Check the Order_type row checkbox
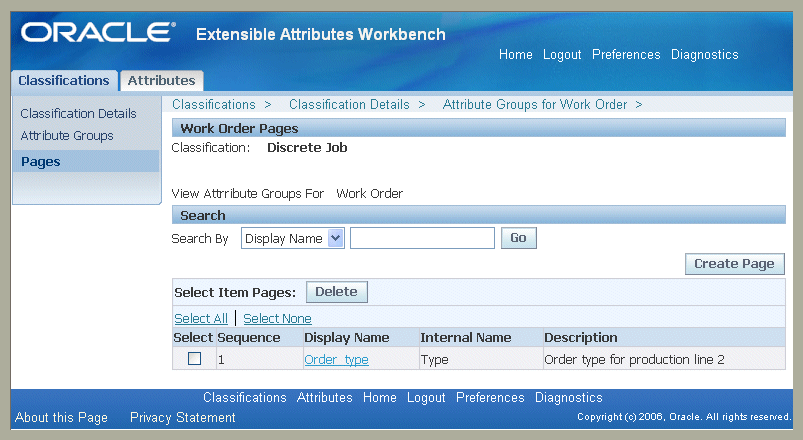 click(195, 359)
